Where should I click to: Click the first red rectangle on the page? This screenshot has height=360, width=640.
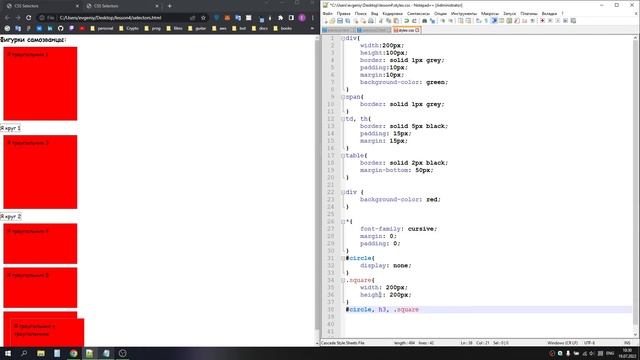tap(40, 84)
